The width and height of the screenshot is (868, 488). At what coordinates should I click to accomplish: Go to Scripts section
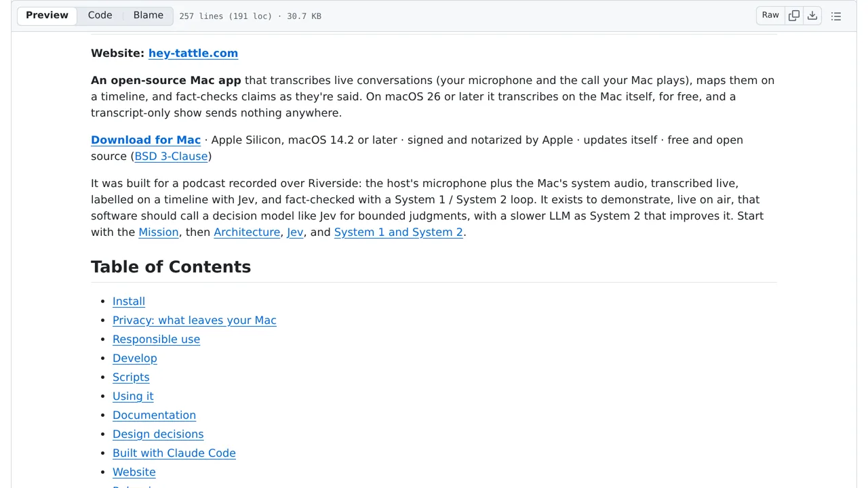131,377
